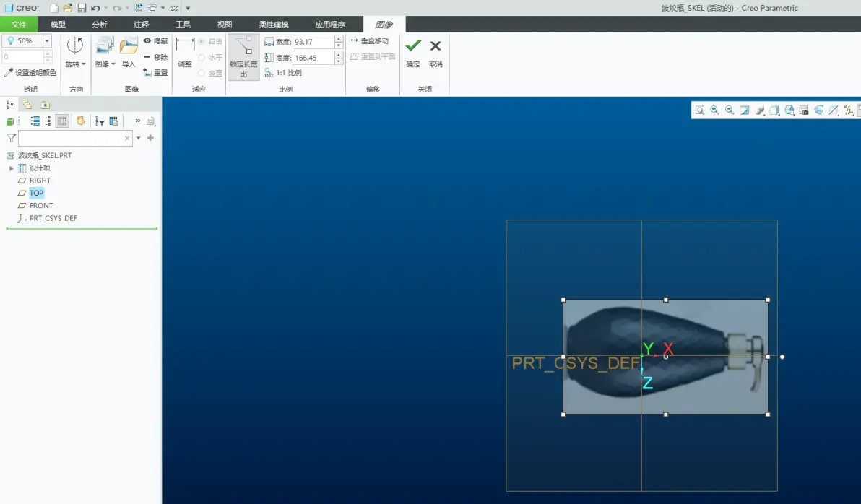861x504 pixels.
Task: Open the 模型 ribbon tab
Action: 58,25
